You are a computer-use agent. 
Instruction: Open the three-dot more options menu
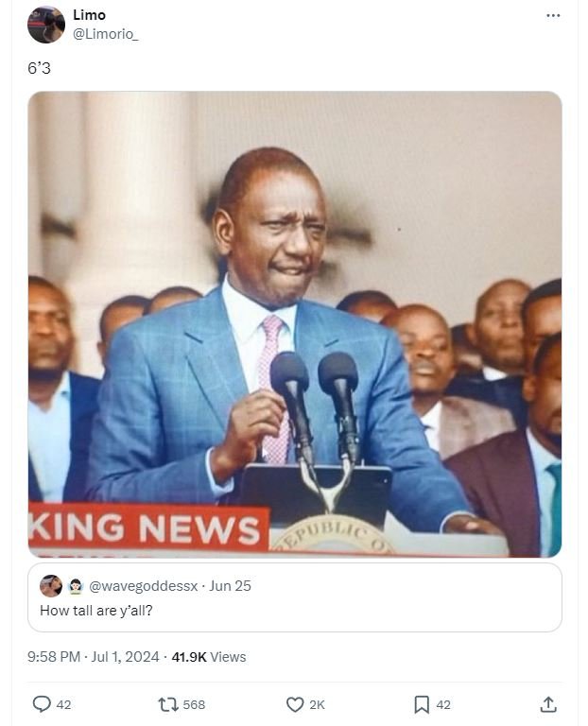pyautogui.click(x=553, y=16)
